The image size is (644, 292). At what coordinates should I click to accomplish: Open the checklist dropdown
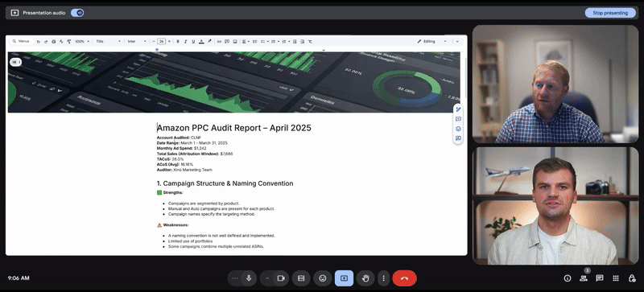tap(265, 42)
